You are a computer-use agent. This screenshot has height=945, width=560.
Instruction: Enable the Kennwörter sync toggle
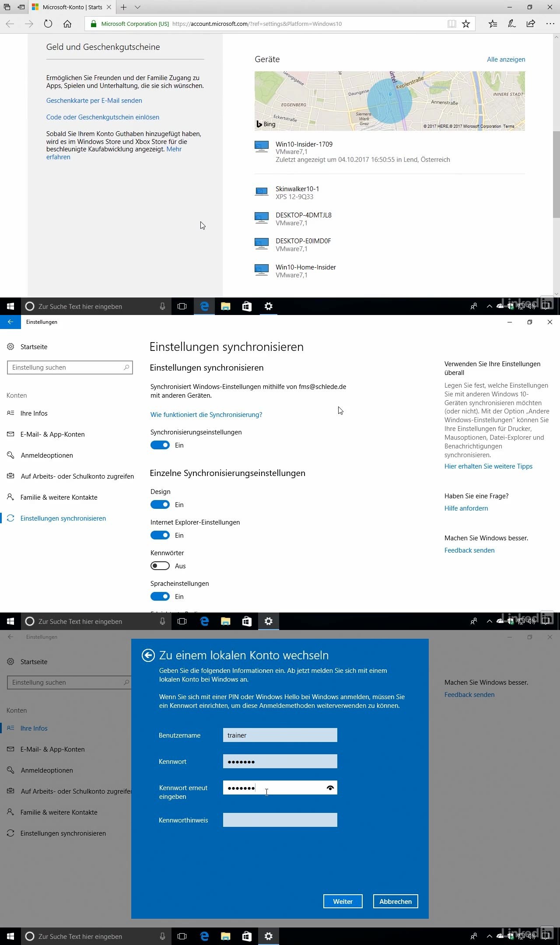point(160,566)
